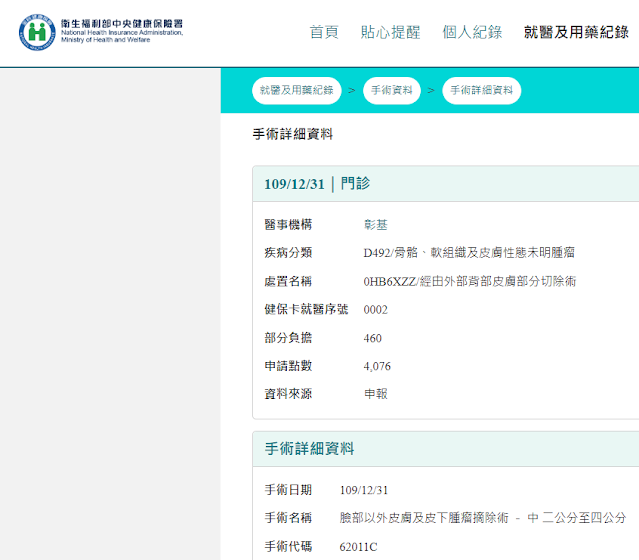Click the 申請點數 value 4,076
Viewport: 639px width, 560px height.
click(377, 367)
